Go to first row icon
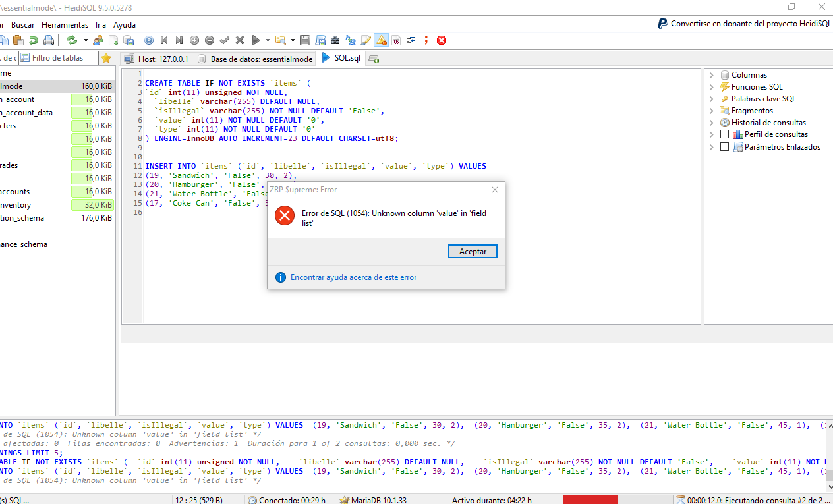The width and height of the screenshot is (833, 504). click(164, 40)
